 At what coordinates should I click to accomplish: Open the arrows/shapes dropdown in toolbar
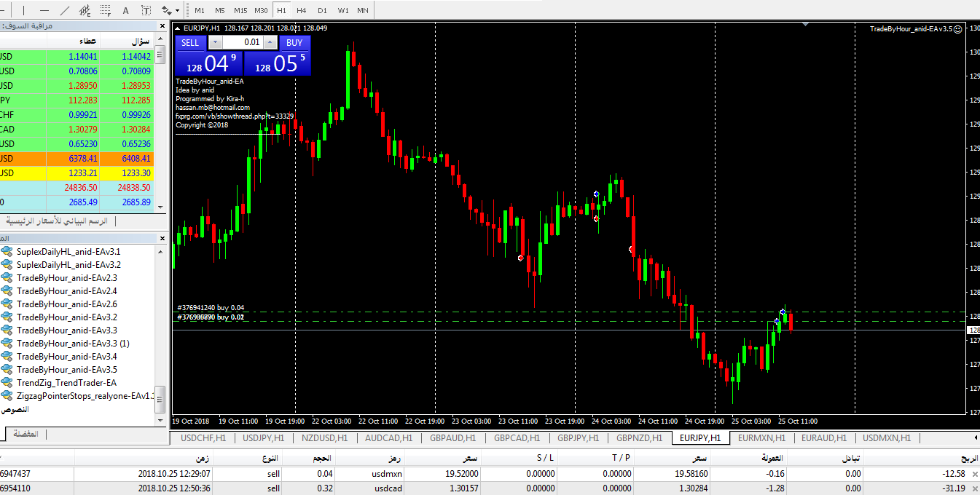pyautogui.click(x=177, y=11)
